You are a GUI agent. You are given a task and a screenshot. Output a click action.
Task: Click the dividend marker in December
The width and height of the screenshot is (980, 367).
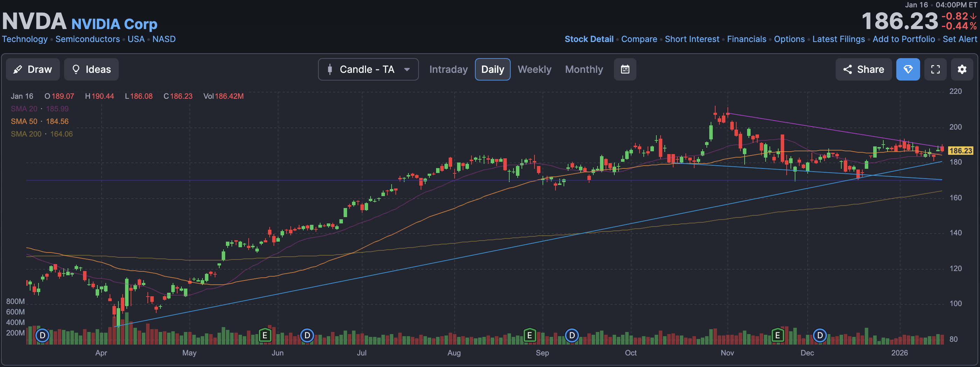tap(820, 335)
